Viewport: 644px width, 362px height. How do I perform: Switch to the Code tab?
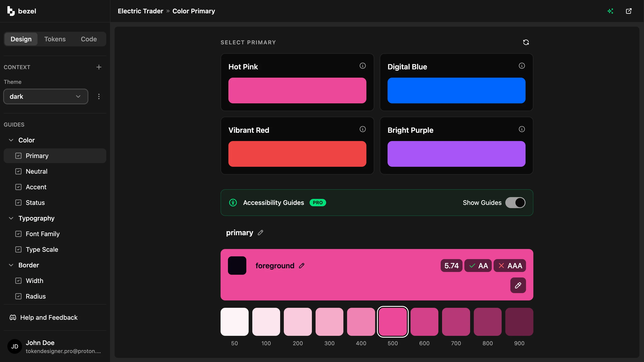(89, 39)
